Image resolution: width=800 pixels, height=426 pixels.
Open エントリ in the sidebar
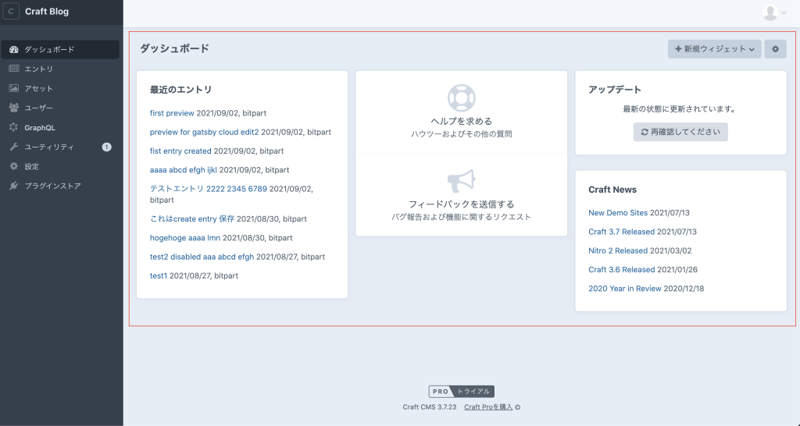(39, 69)
